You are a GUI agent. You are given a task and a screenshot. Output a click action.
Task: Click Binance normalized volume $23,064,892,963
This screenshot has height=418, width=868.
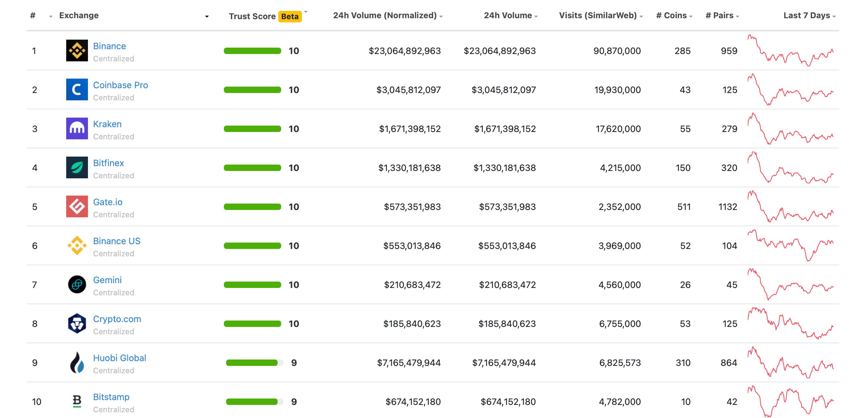pos(404,51)
